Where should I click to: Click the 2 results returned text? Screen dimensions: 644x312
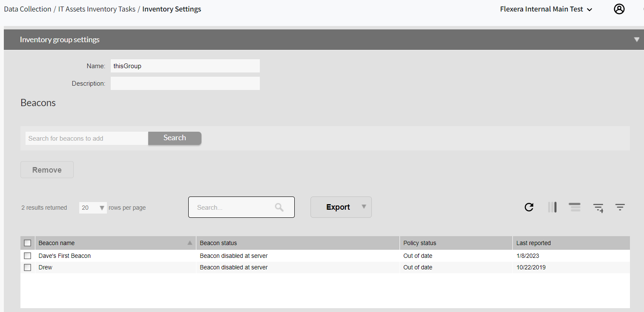tap(44, 208)
